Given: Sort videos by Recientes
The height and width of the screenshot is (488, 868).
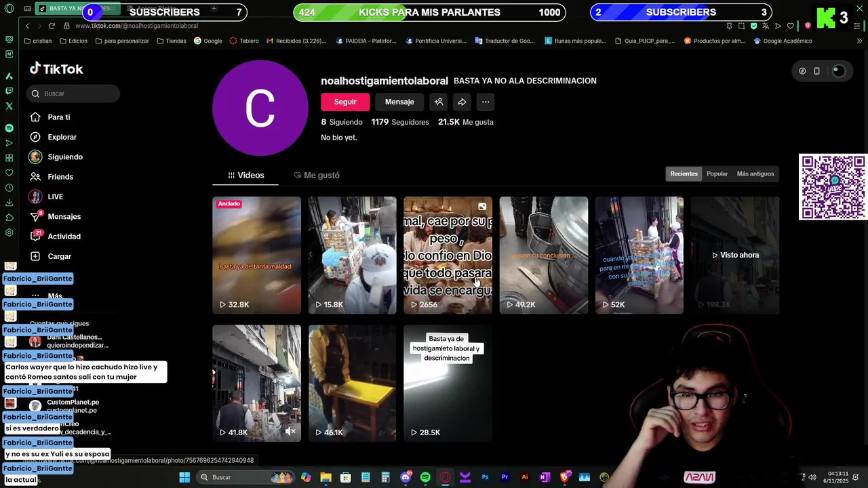Looking at the screenshot, I should [684, 174].
